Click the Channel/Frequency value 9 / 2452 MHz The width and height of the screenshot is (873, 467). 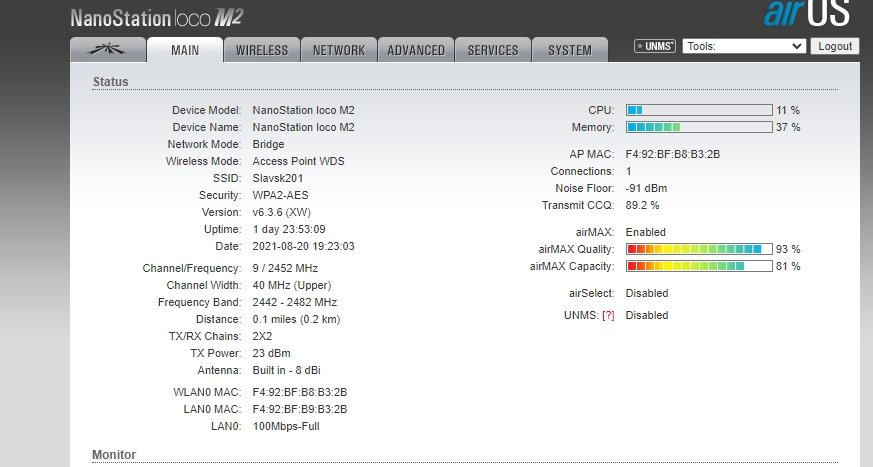tap(285, 268)
